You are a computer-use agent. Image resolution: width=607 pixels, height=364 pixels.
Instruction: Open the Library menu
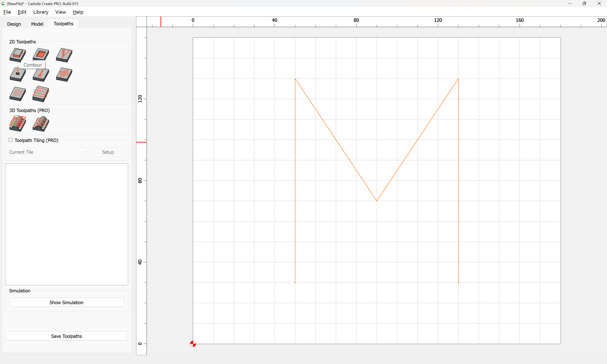click(41, 12)
